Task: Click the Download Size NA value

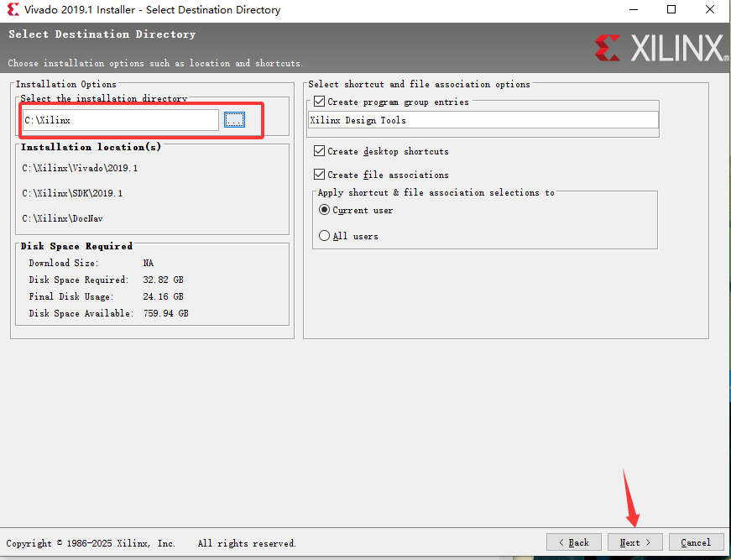Action: click(x=149, y=263)
